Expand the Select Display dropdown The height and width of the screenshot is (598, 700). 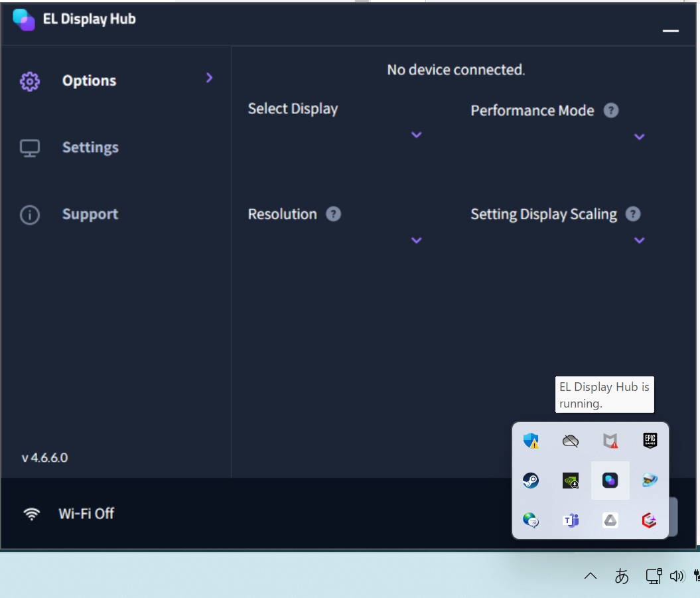(416, 135)
